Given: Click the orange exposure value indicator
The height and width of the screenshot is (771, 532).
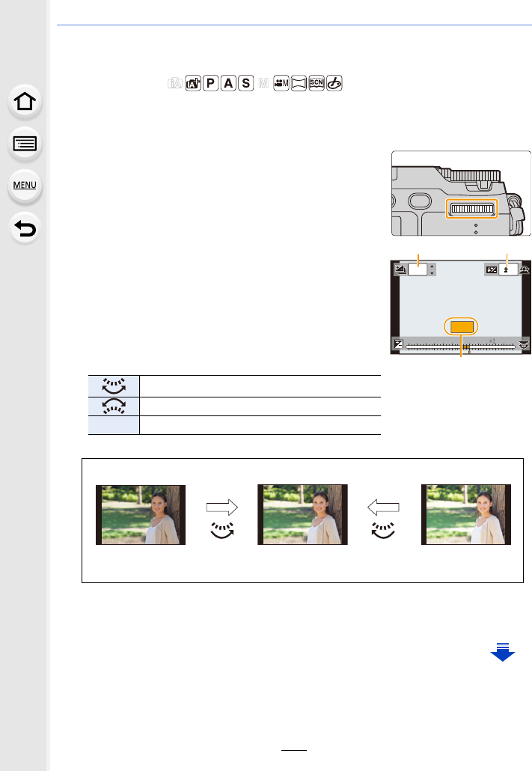Looking at the screenshot, I should [461, 326].
